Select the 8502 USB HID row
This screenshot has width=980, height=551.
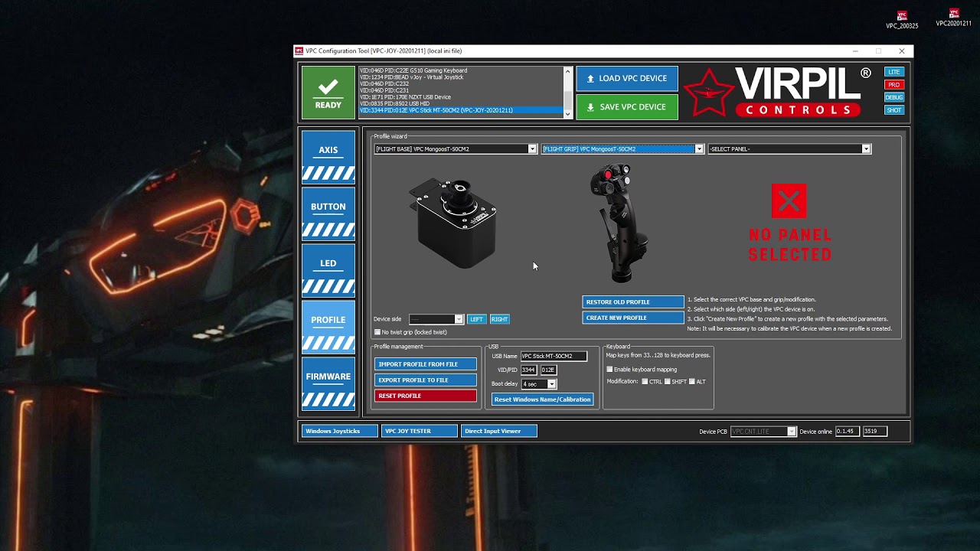click(461, 103)
